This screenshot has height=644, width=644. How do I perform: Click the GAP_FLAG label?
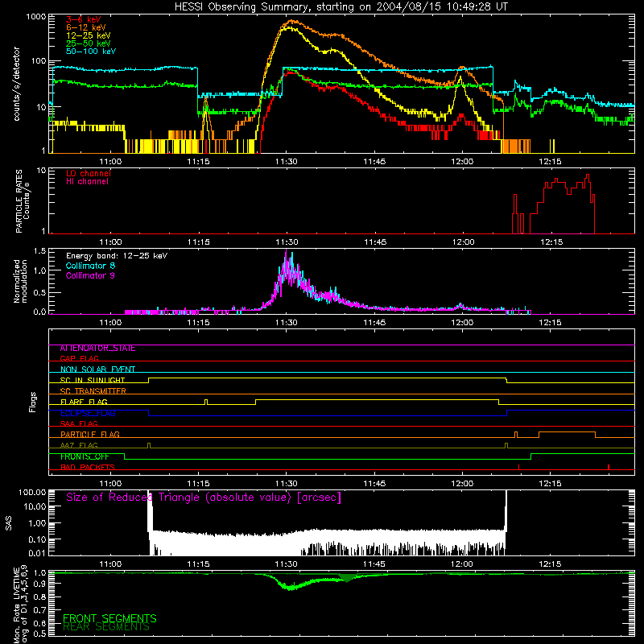(x=79, y=358)
